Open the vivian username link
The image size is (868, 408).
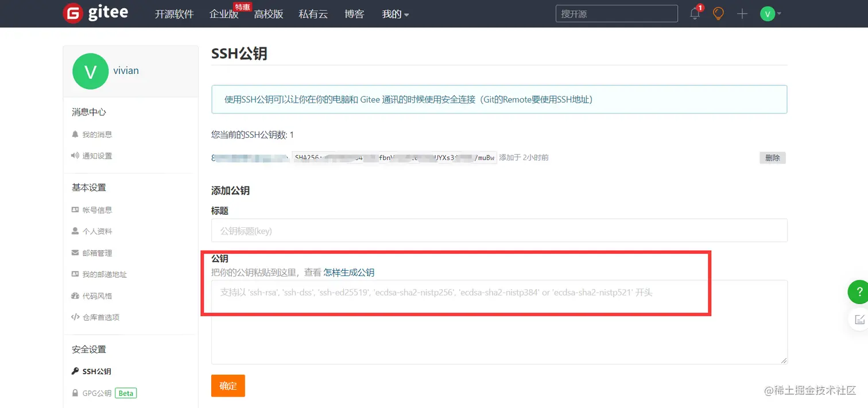(126, 71)
